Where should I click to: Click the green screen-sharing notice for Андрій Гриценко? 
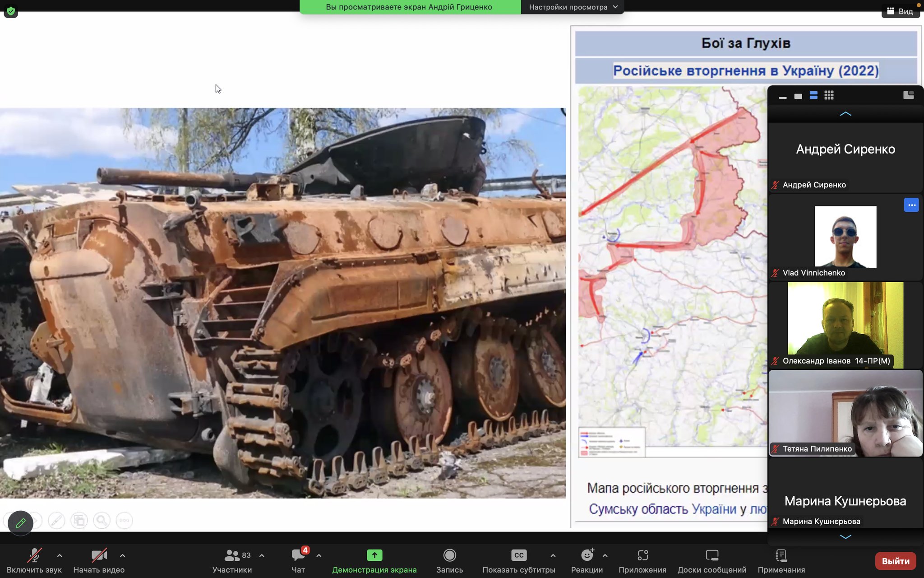410,7
